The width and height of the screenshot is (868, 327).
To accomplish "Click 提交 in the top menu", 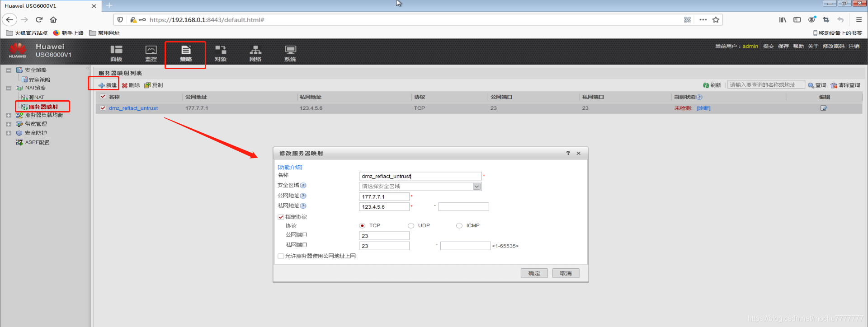I will click(x=768, y=46).
